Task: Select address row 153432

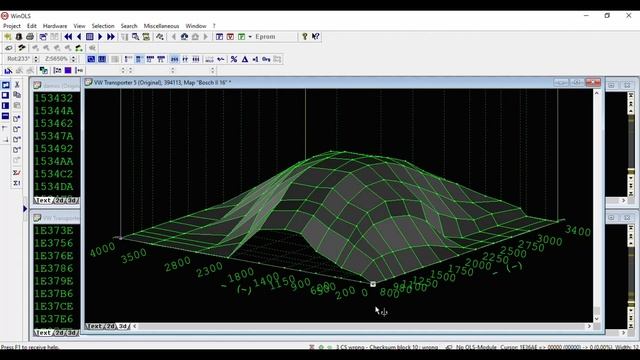Action: point(53,98)
